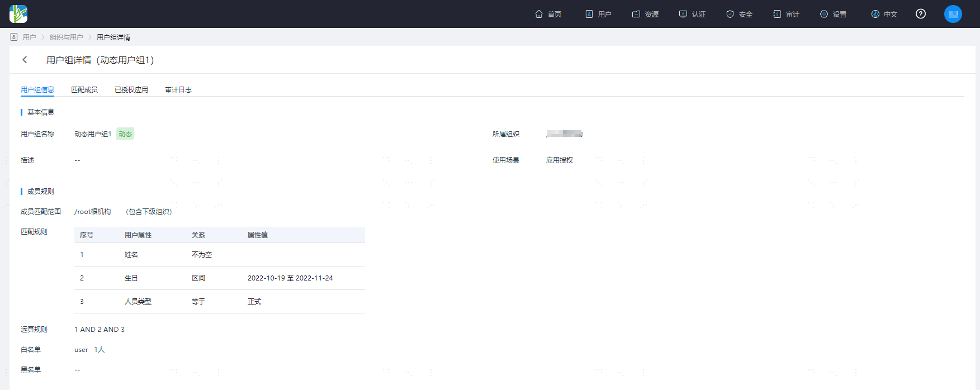Click the 1人 whitelist count link

pos(100,350)
